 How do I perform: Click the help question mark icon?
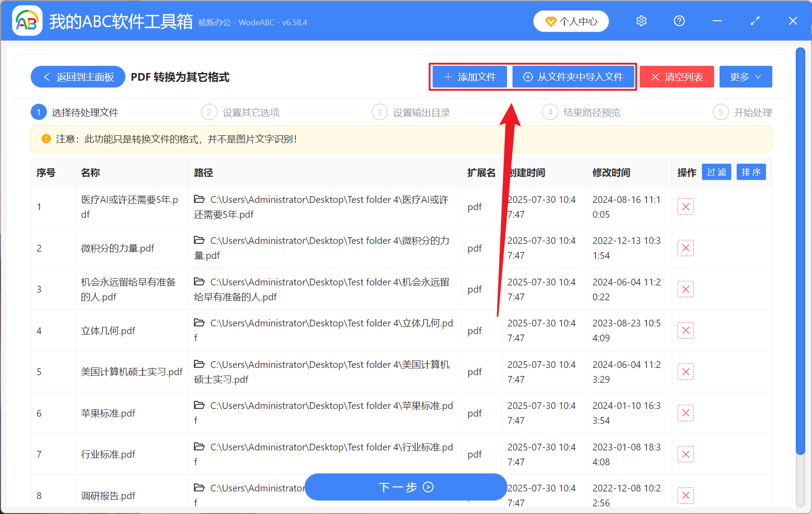(679, 21)
